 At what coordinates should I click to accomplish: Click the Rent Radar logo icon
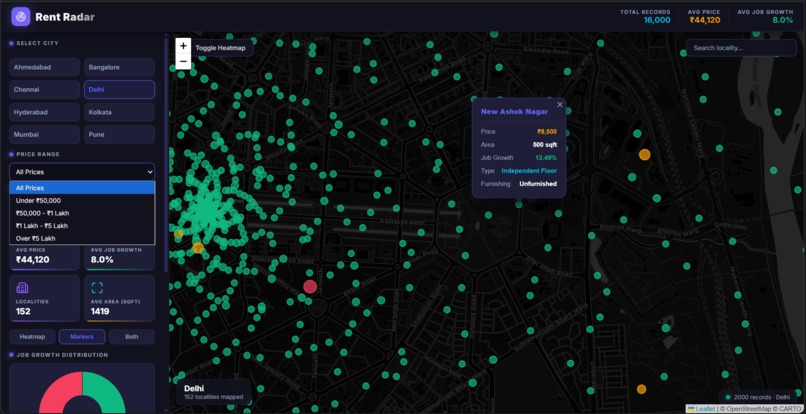(x=21, y=16)
